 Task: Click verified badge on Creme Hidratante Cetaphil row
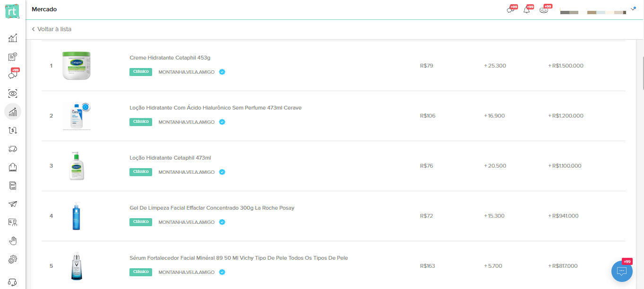click(222, 72)
